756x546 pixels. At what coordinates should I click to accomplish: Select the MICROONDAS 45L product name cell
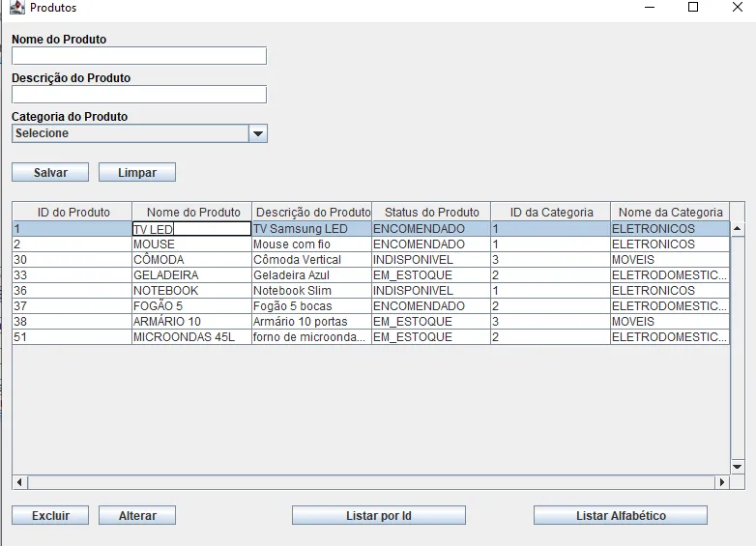point(191,337)
